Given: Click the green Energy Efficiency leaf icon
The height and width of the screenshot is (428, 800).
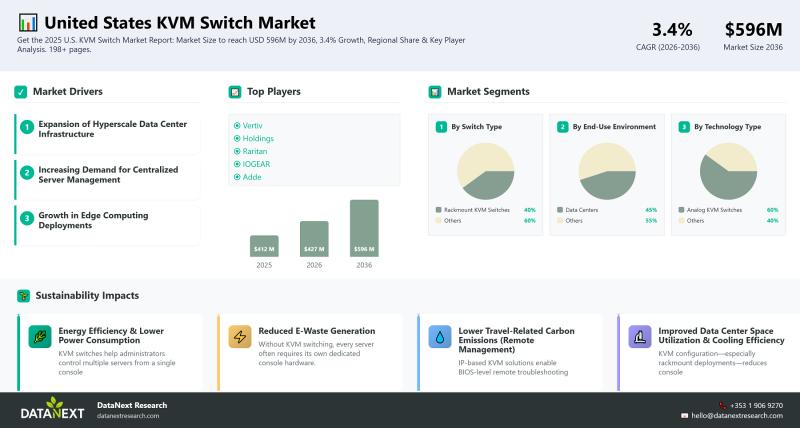Looking at the screenshot, I should (x=39, y=337).
